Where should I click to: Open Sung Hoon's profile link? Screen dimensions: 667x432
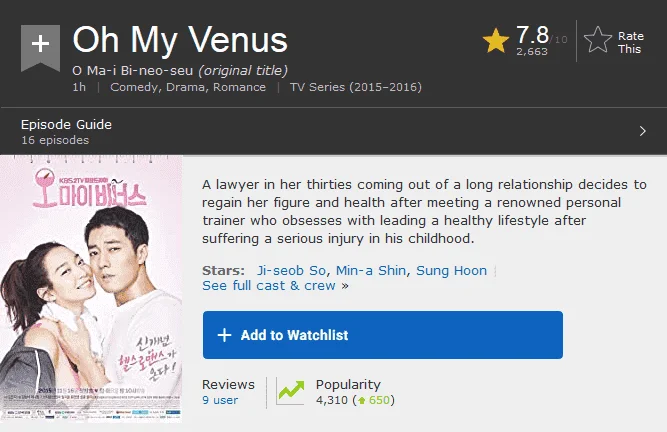(x=451, y=270)
